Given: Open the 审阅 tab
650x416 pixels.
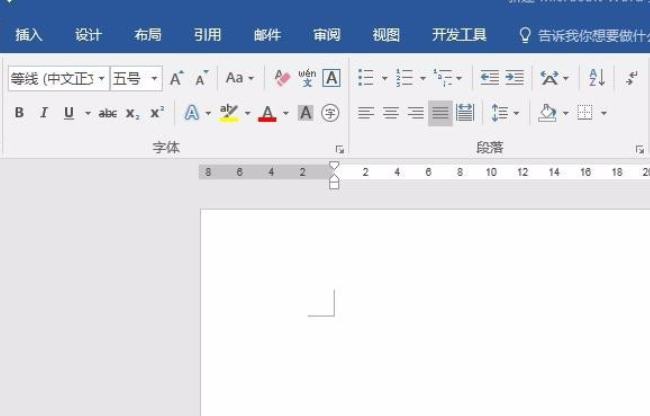Looking at the screenshot, I should tap(327, 35).
